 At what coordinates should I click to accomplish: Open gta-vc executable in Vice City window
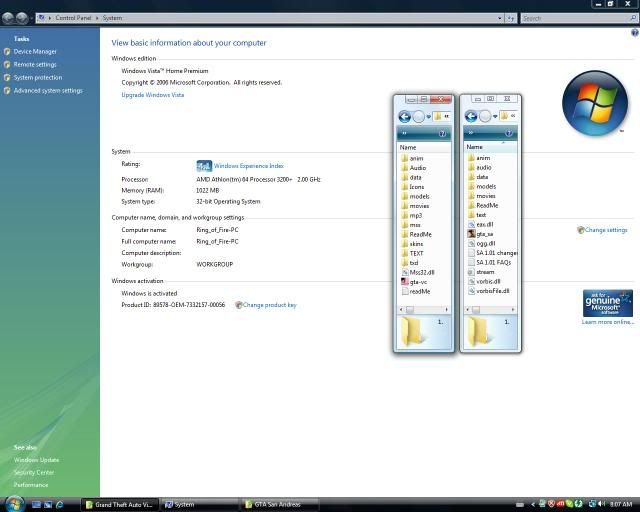[414, 282]
